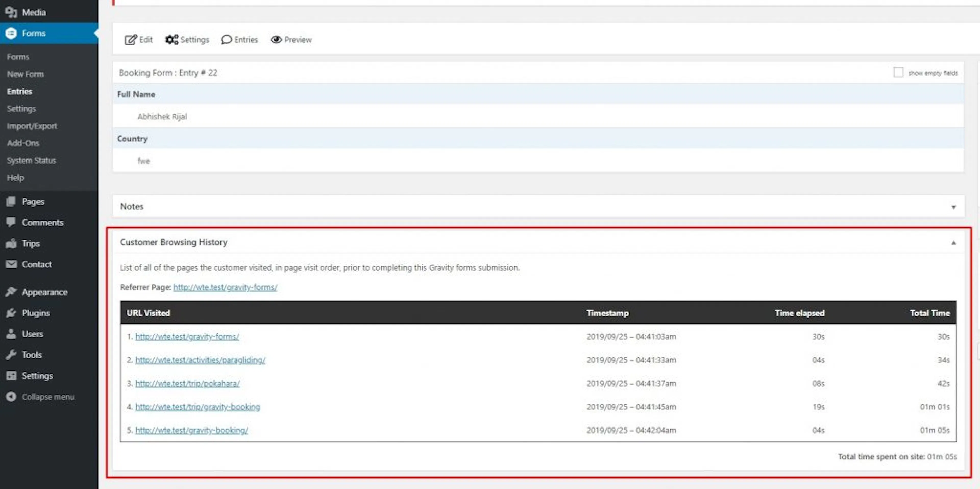Image resolution: width=980 pixels, height=489 pixels.
Task: Click the Preview eye icon
Action: point(276,40)
